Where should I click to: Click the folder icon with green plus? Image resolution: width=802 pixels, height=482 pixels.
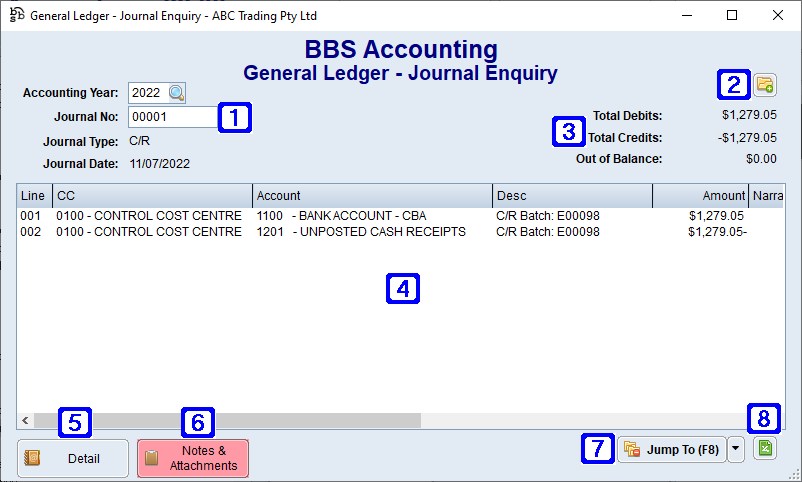pyautogui.click(x=765, y=85)
